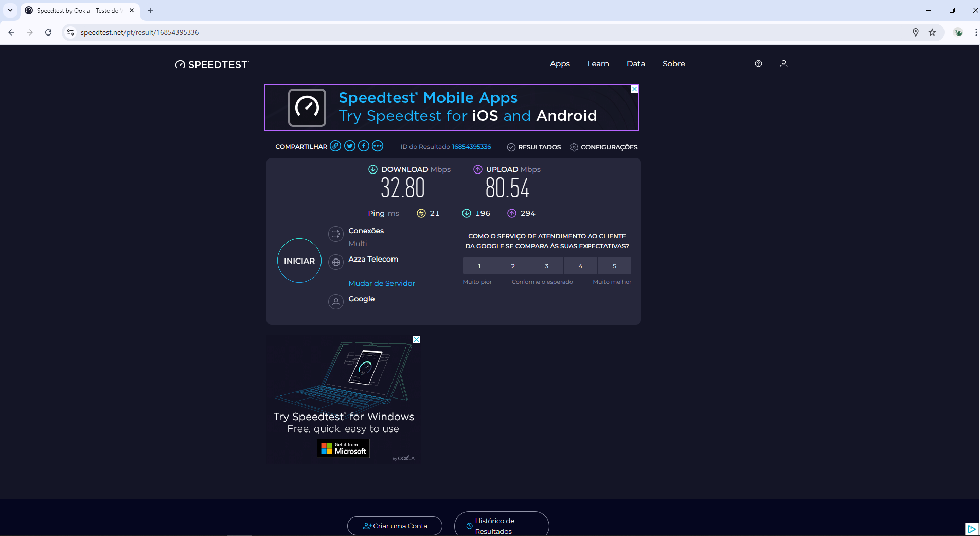The image size is (980, 536).
Task: Share result on Facebook icon
Action: [x=364, y=146]
